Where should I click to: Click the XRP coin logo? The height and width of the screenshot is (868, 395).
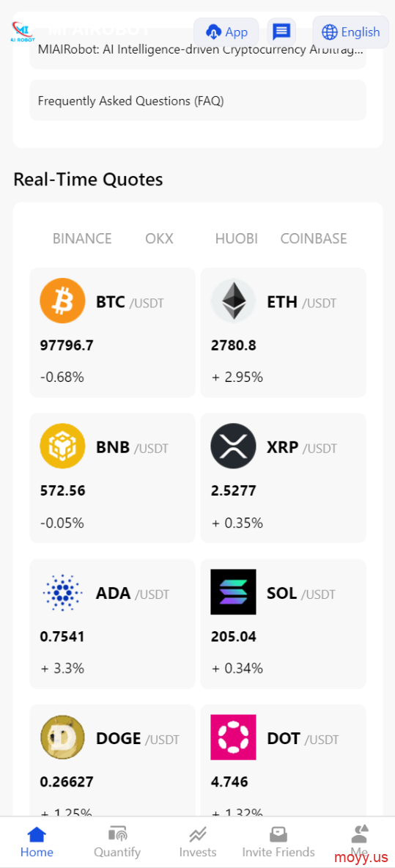coord(234,446)
